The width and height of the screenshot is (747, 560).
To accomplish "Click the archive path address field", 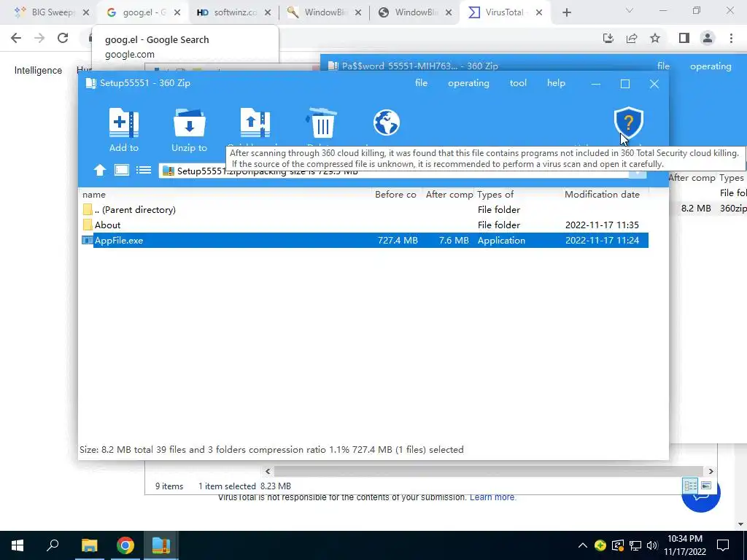I will [393, 171].
